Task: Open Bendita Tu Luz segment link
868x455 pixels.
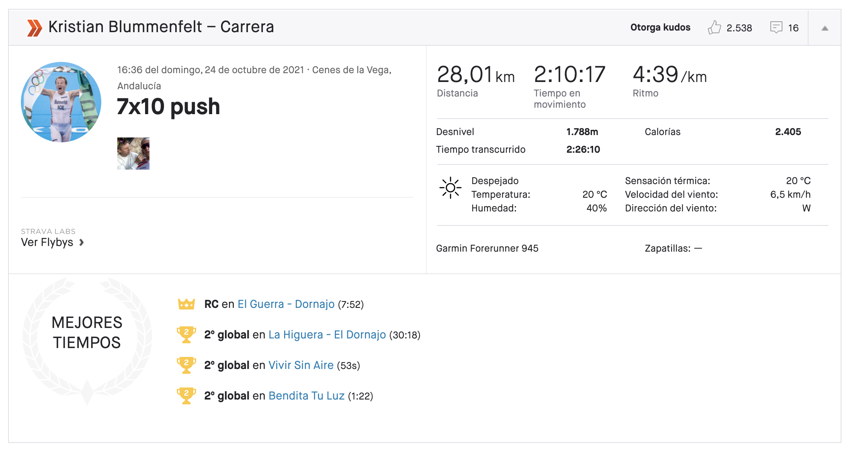Action: pyautogui.click(x=306, y=396)
